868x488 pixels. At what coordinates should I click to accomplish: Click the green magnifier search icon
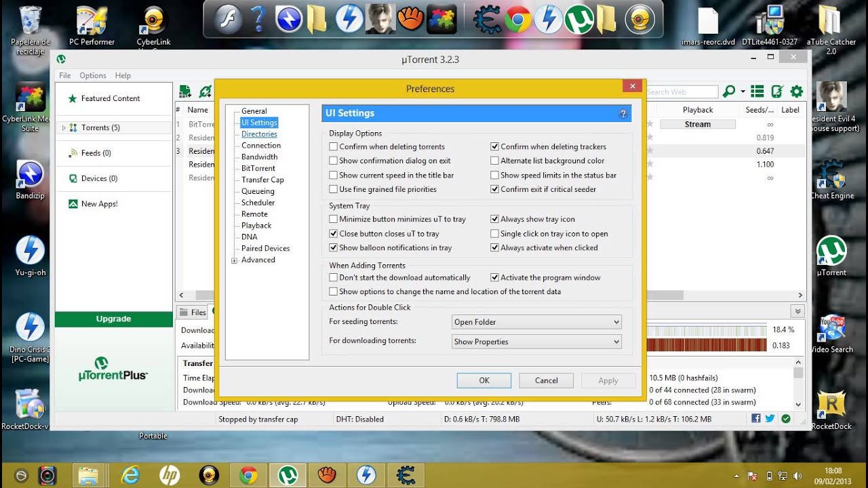(x=729, y=91)
